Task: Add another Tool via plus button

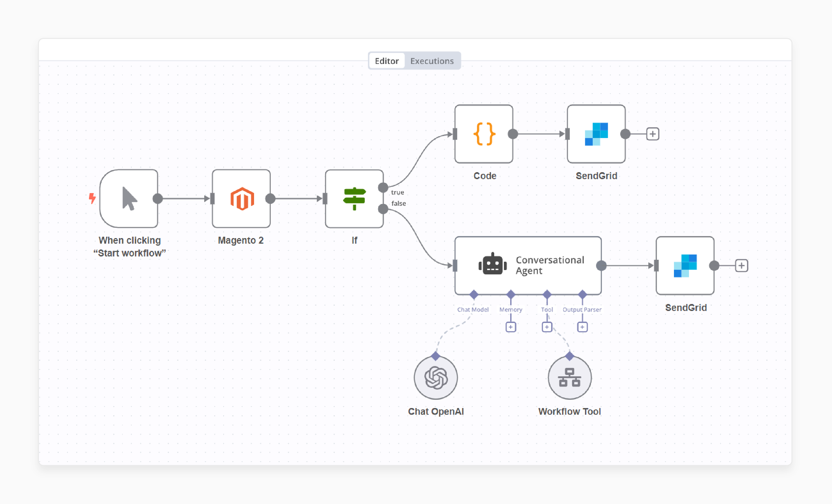Action: [x=547, y=327]
